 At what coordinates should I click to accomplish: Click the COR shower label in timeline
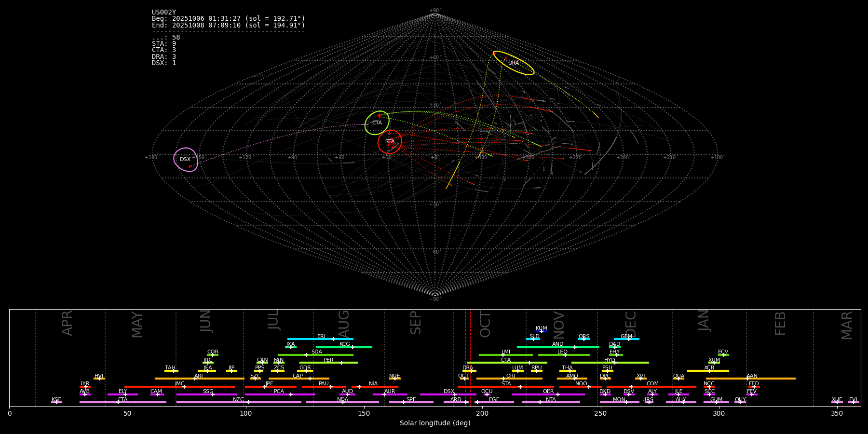pos(213,352)
